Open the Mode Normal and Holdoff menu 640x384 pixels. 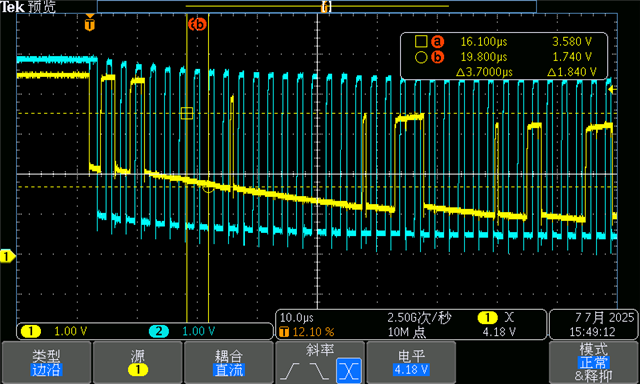[593, 362]
